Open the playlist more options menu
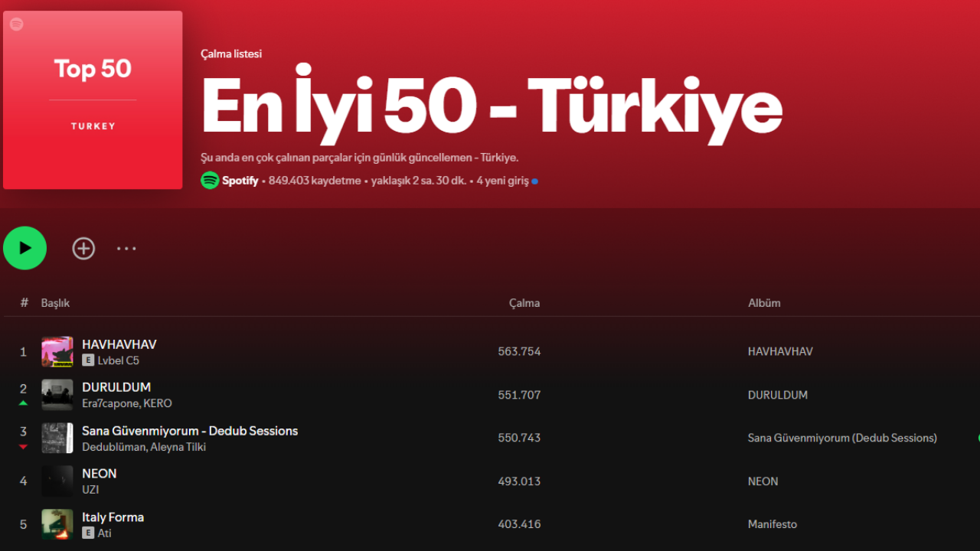Image resolution: width=980 pixels, height=551 pixels. tap(126, 248)
